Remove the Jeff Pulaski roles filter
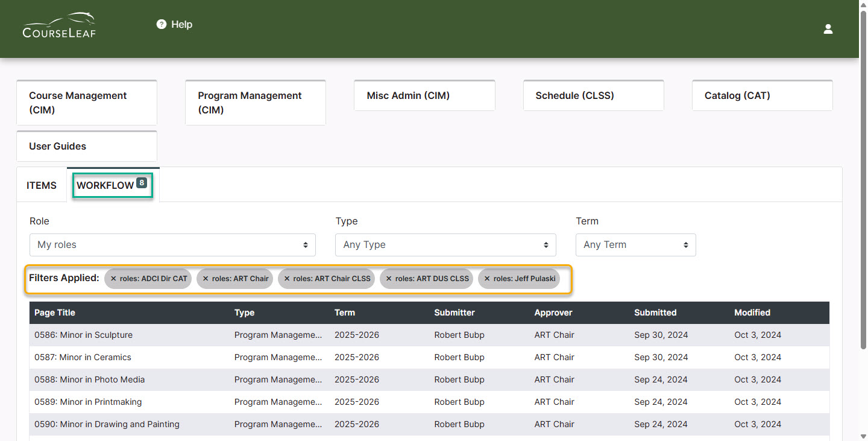Screen dimensions: 868x441 pos(487,278)
